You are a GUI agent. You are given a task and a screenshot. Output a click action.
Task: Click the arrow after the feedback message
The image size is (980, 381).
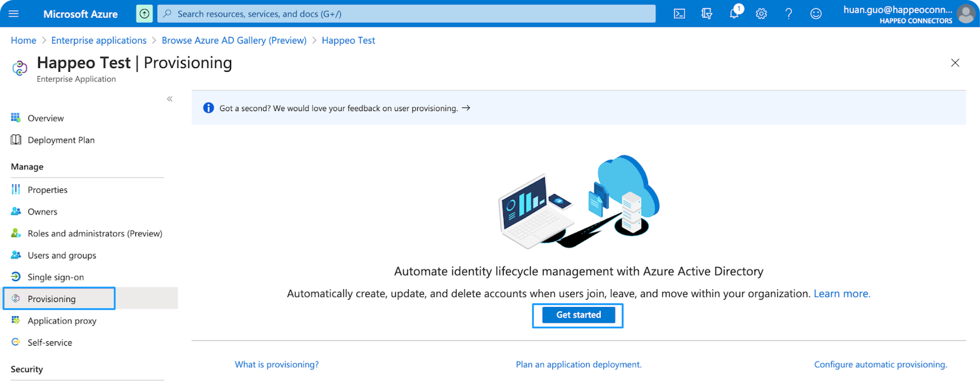[466, 108]
